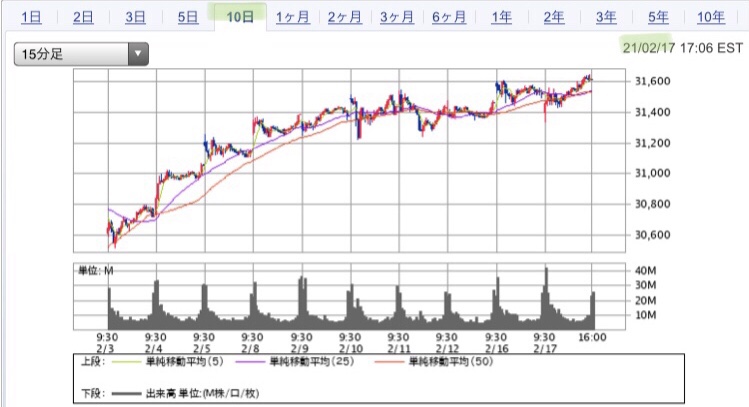Click the 2/9 date axis label
The image size is (749, 407).
[300, 349]
